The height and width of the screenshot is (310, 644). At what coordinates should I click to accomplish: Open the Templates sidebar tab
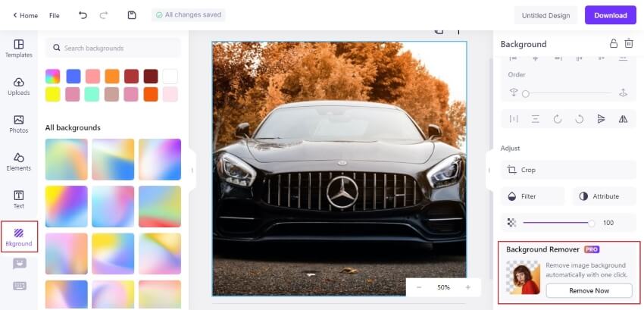tap(19, 49)
